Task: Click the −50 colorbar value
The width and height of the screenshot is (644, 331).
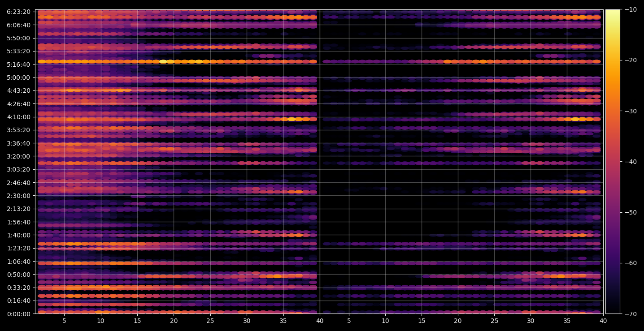Action: click(631, 212)
